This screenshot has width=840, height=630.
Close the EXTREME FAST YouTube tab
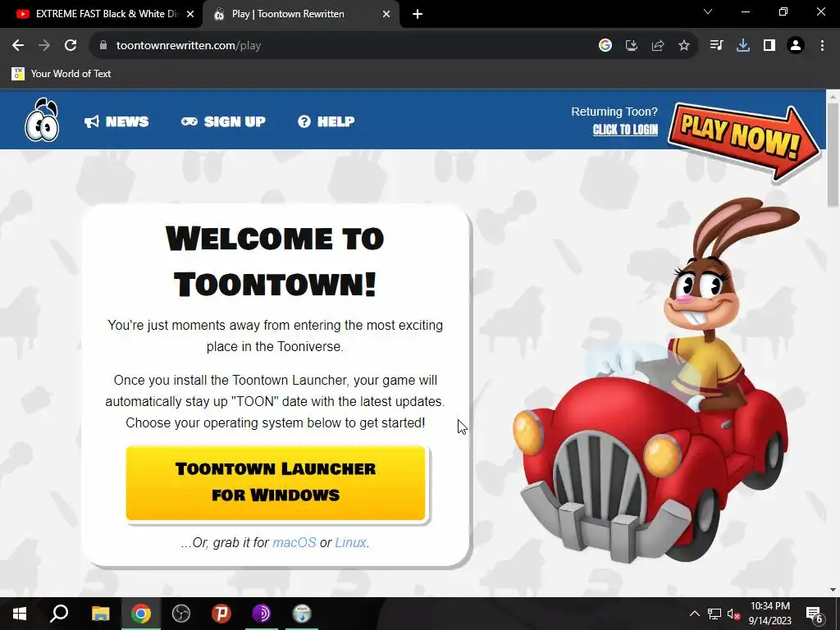pos(190,15)
